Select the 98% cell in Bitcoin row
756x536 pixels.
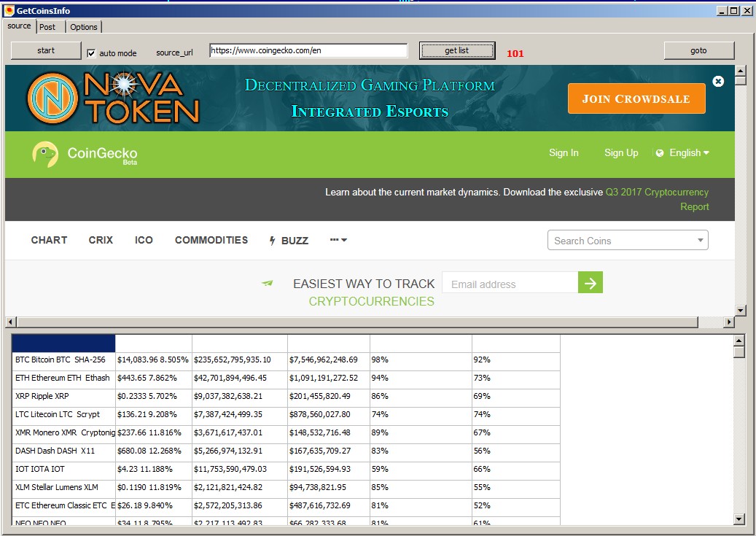[421, 360]
